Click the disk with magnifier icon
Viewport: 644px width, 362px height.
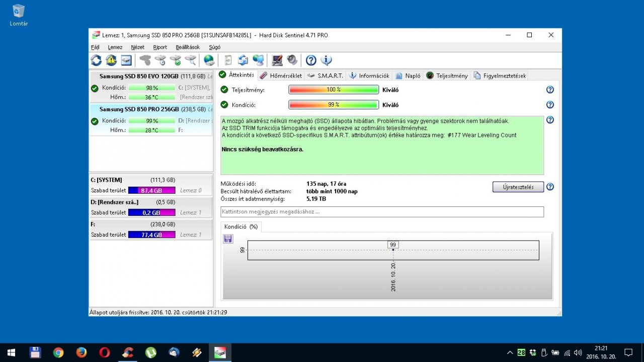pos(191,60)
